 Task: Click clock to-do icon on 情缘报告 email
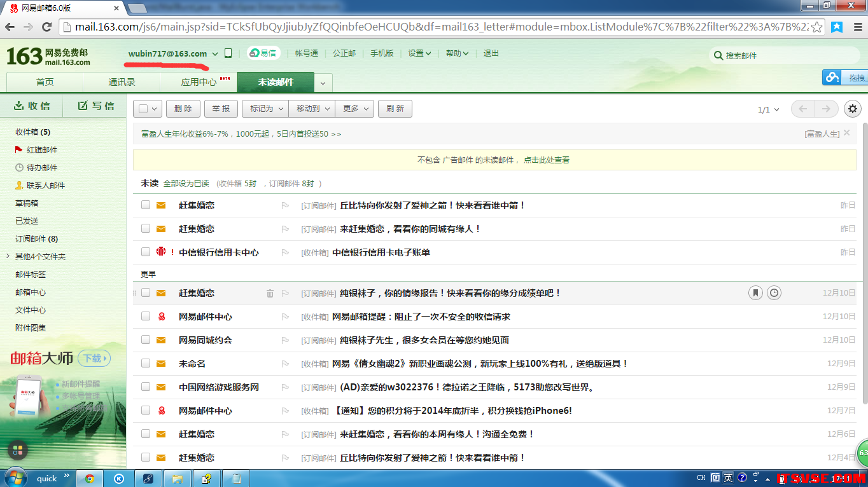(774, 293)
